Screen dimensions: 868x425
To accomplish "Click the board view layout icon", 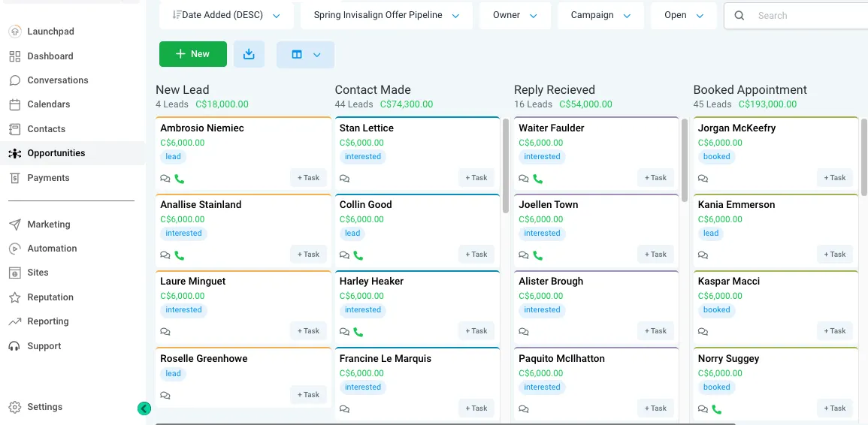I will click(298, 54).
